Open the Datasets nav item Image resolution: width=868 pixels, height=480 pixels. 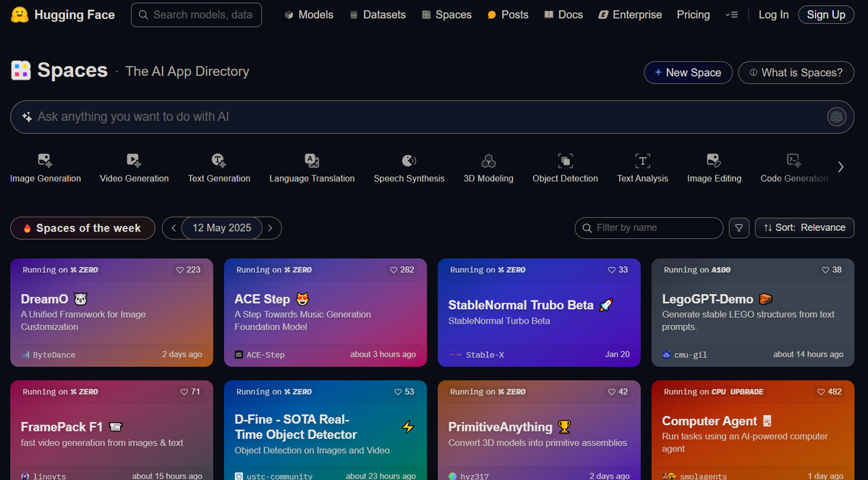[x=378, y=14]
